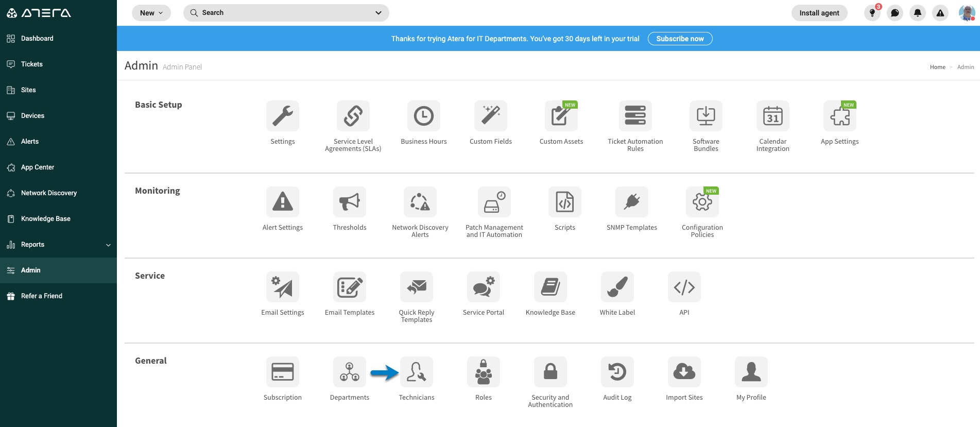Open Alert Settings warning icon
Screen dimensions: 980x427
(x=283, y=202)
